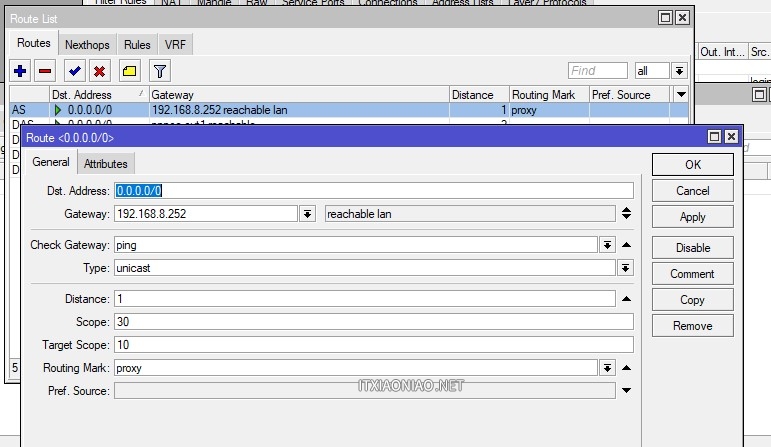
Task: Click Gateway up/down add-remove arrows
Action: point(626,213)
